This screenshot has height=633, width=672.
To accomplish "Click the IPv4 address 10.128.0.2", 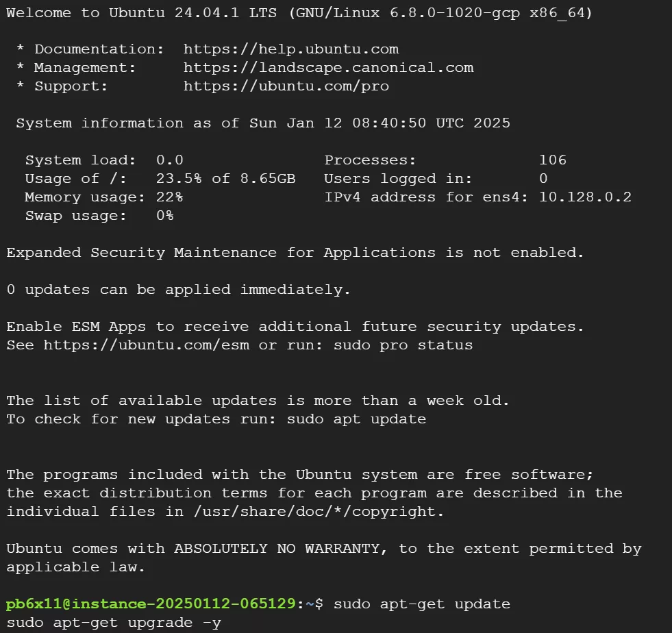I will [x=585, y=197].
